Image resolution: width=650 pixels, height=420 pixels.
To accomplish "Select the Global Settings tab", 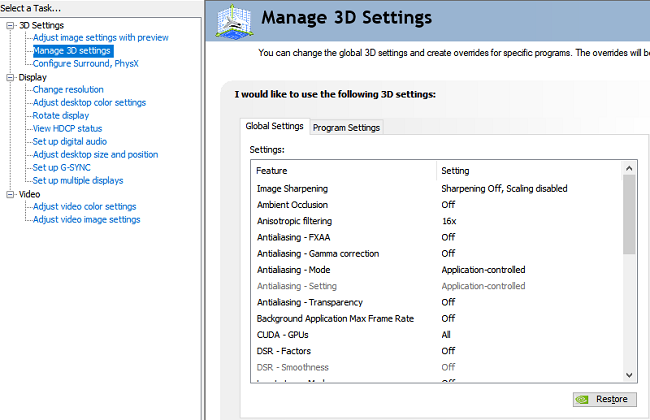I will 274,127.
